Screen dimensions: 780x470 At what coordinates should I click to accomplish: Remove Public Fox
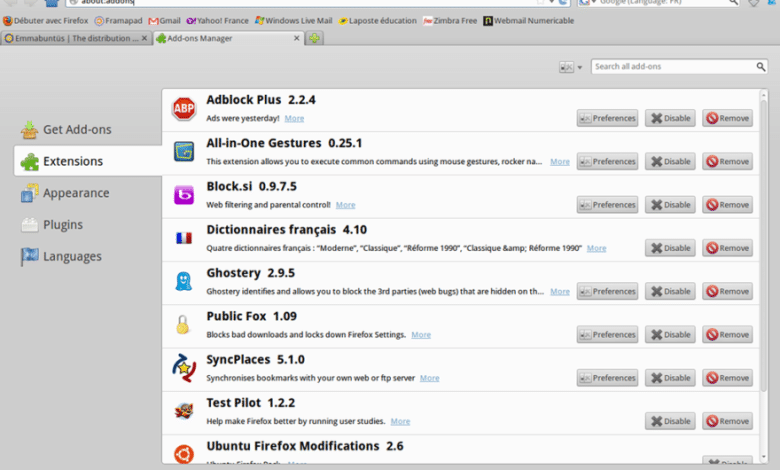[x=727, y=335]
